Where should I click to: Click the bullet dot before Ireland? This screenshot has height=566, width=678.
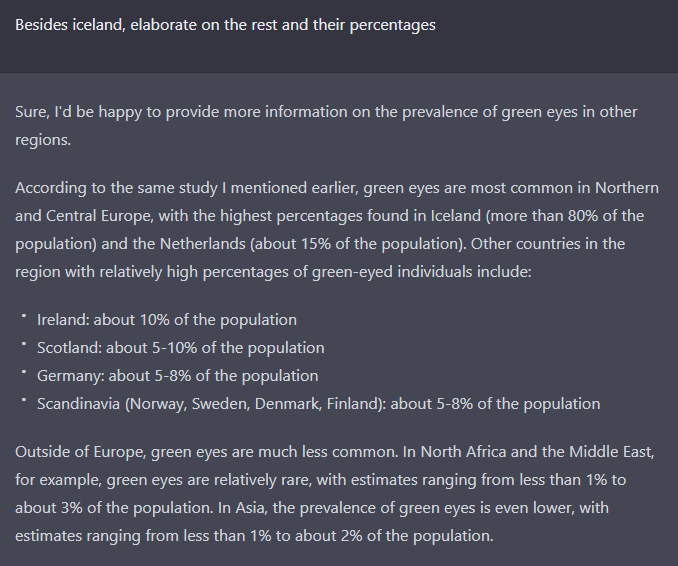[24, 317]
